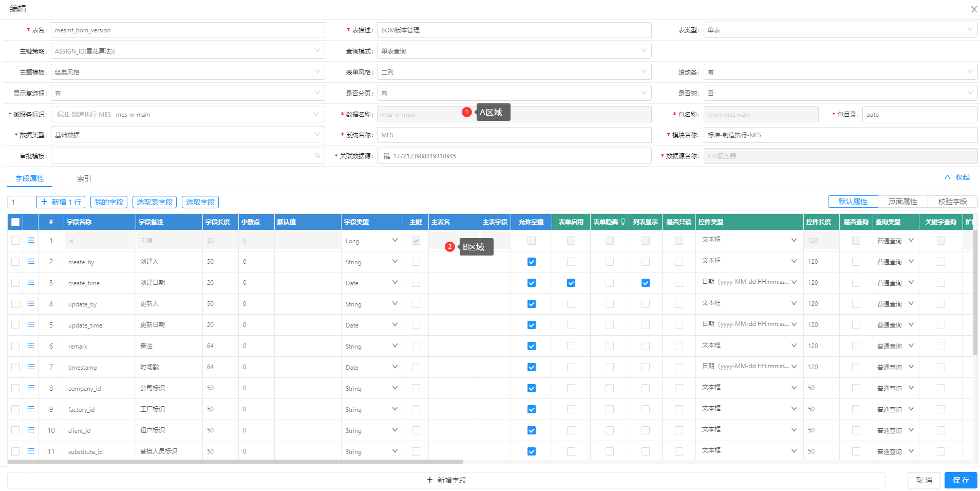Viewport: 980px width, 491px height.
Task: Uncheck 表单启用 for the create_time row
Action: point(571,283)
